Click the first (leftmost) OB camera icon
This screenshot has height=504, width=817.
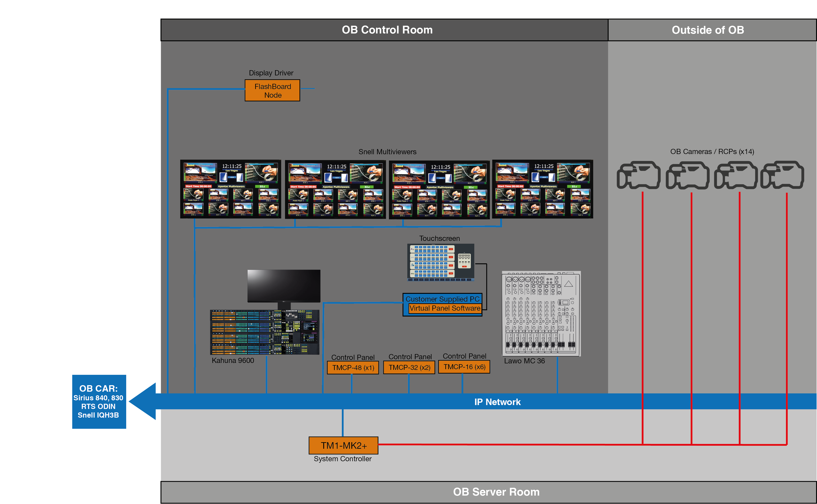(639, 175)
